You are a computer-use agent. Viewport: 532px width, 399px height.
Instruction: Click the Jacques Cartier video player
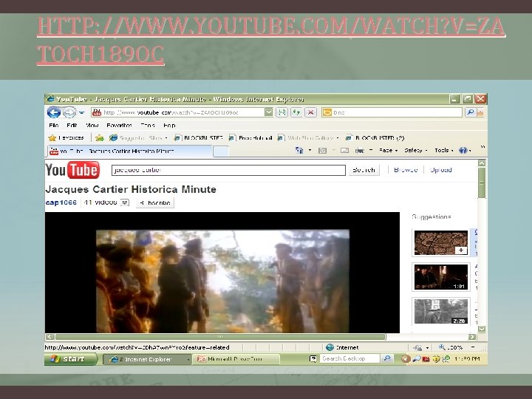tap(222, 273)
